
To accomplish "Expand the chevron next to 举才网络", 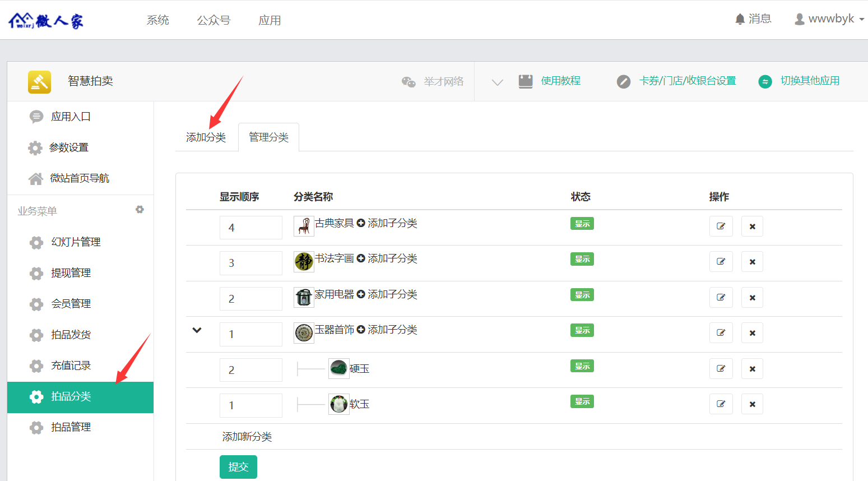I will (x=497, y=82).
